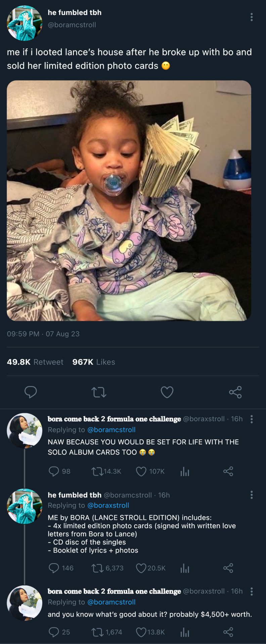The width and height of the screenshot is (266, 644).
Task: Reply to the comment with 98 replies
Action: click(54, 472)
